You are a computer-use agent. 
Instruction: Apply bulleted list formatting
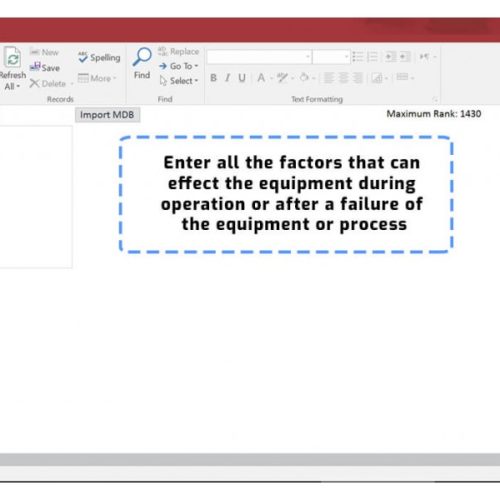coord(358,57)
